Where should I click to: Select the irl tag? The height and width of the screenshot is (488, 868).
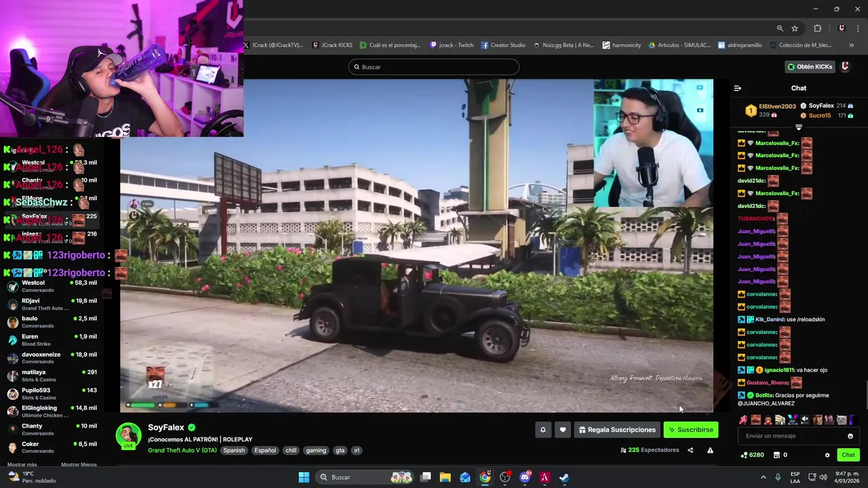[x=357, y=450]
